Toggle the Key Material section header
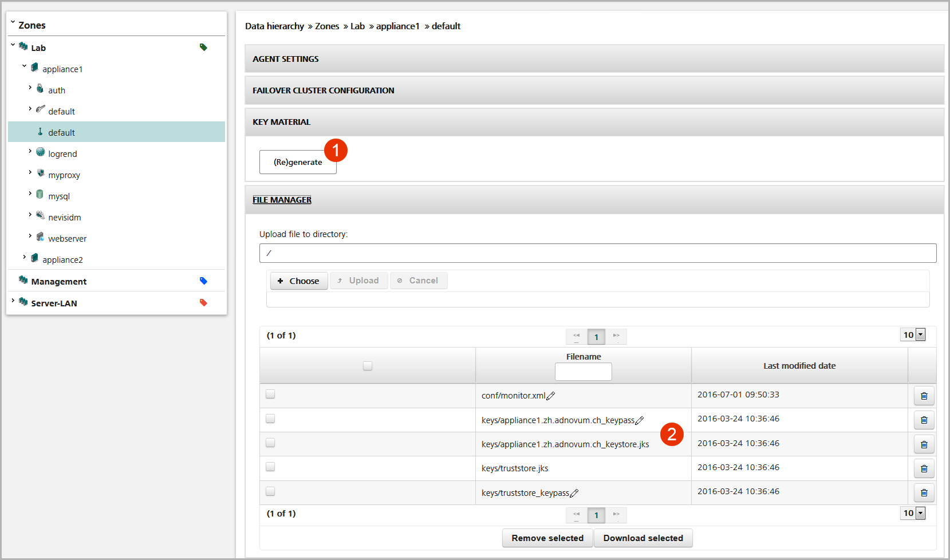 [x=594, y=121]
